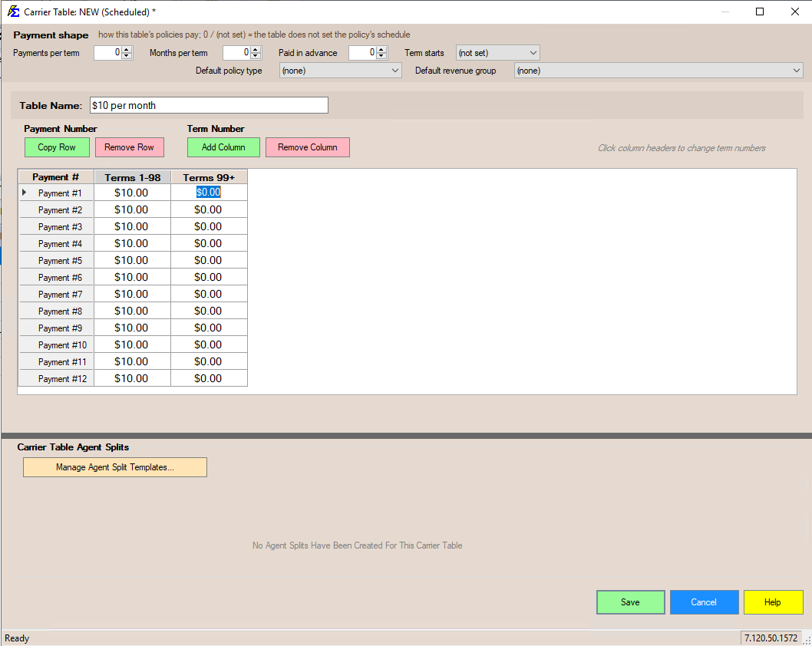The width and height of the screenshot is (812, 646).
Task: Click the Terms 99+ column header
Action: click(209, 177)
